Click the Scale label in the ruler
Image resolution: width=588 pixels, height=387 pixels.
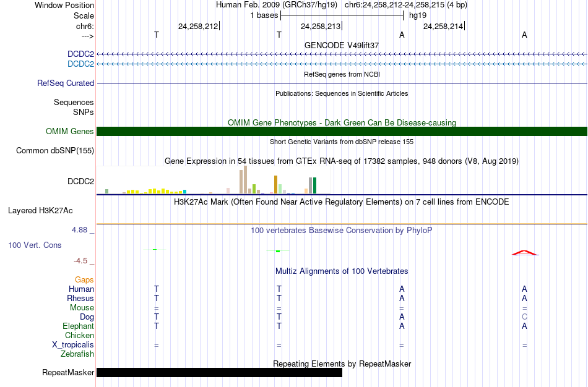[x=84, y=15]
